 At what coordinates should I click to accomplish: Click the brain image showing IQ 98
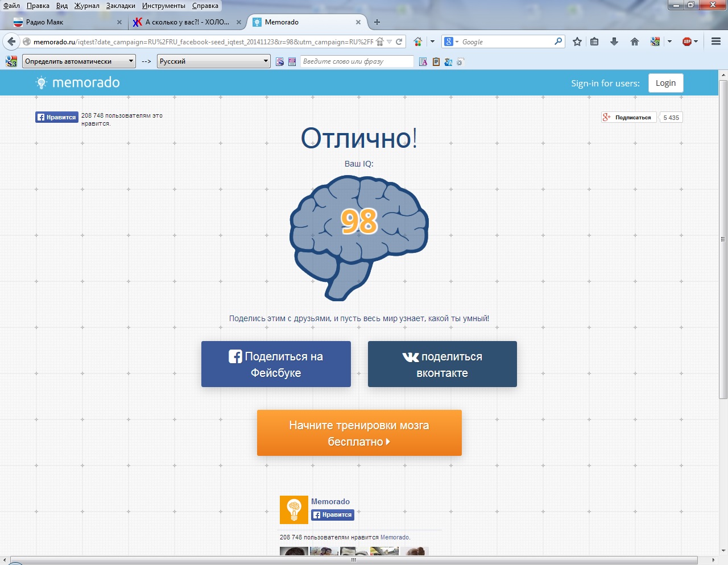click(359, 238)
